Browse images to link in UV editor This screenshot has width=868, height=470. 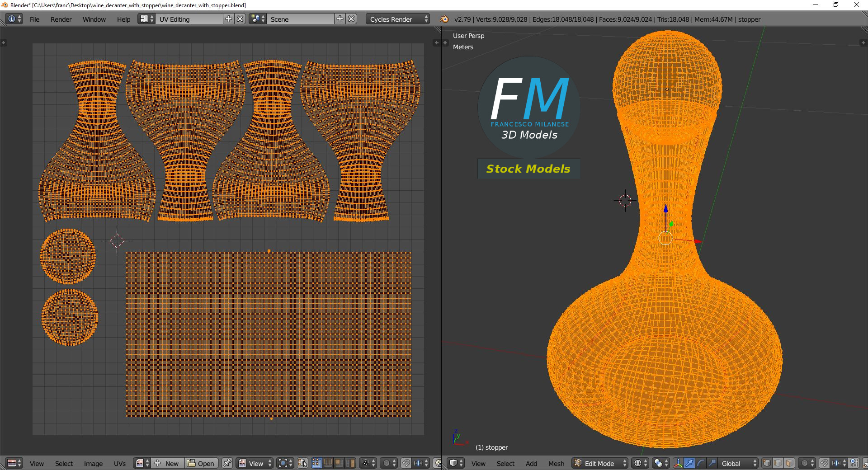[x=143, y=463]
